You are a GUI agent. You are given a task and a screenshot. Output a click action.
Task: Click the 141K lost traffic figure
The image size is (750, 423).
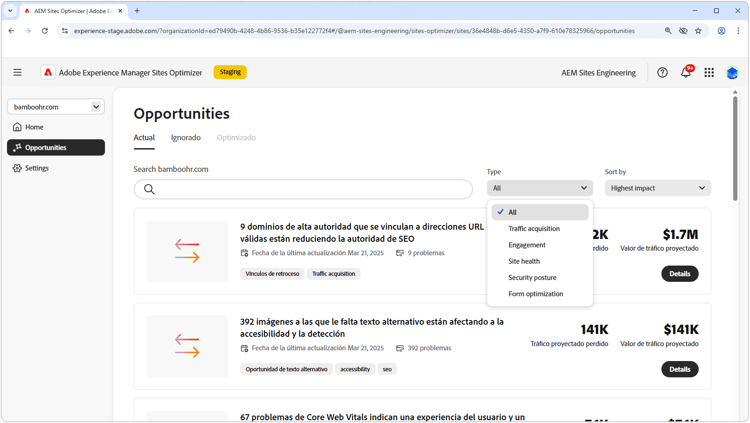[x=594, y=330]
